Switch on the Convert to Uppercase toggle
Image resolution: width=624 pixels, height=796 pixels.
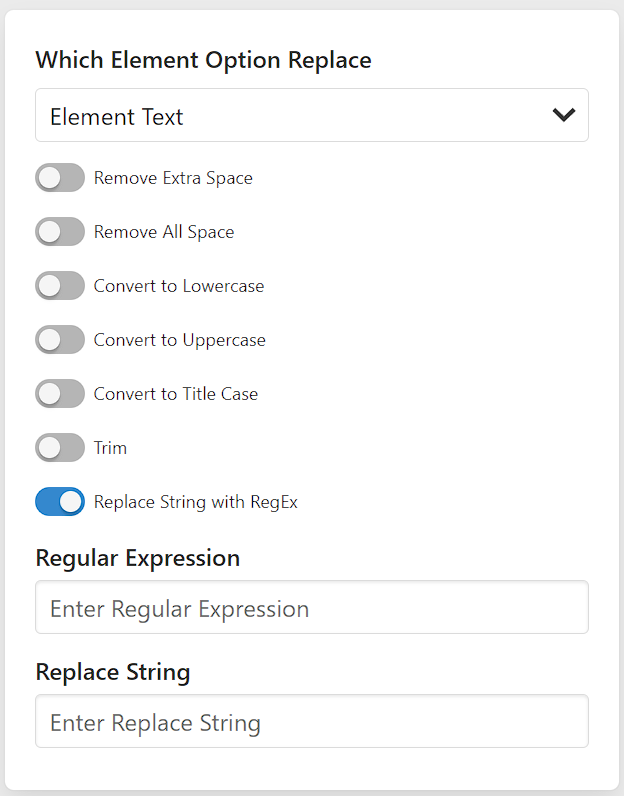(60, 340)
